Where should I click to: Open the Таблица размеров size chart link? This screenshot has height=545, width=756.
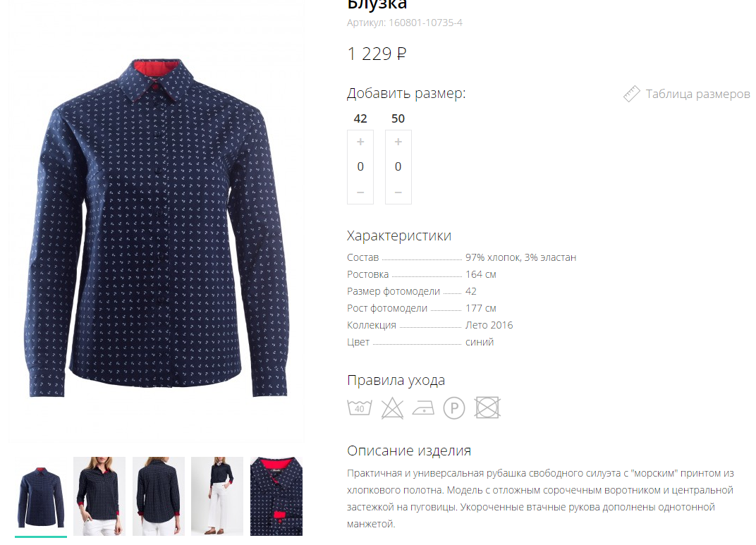697,94
